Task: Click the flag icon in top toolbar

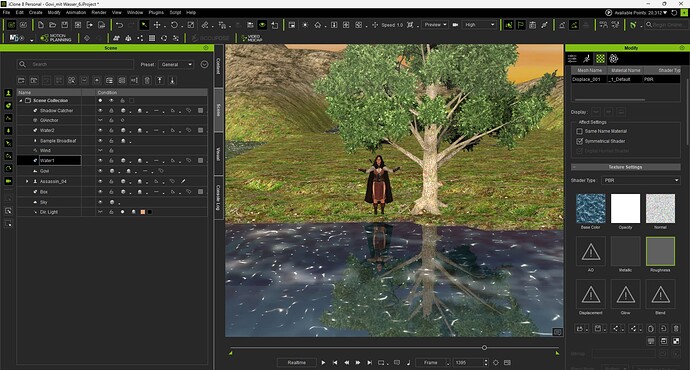Action: 521,25
